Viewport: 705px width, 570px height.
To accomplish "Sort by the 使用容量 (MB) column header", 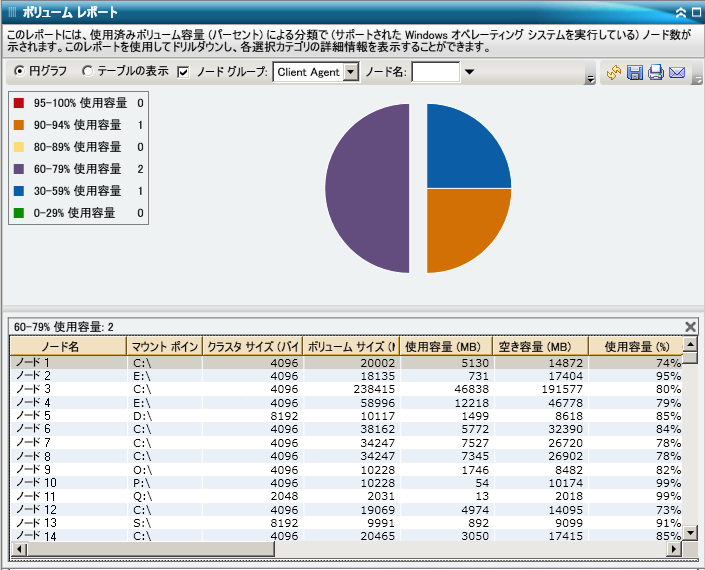I will coord(447,346).
